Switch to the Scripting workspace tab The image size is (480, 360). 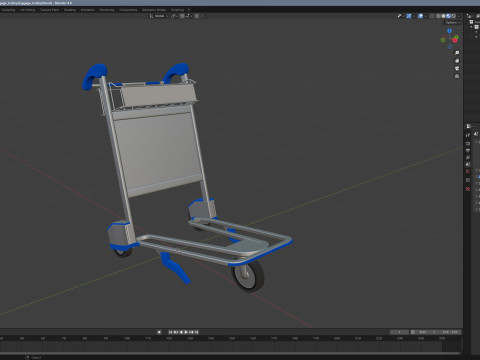pos(177,10)
